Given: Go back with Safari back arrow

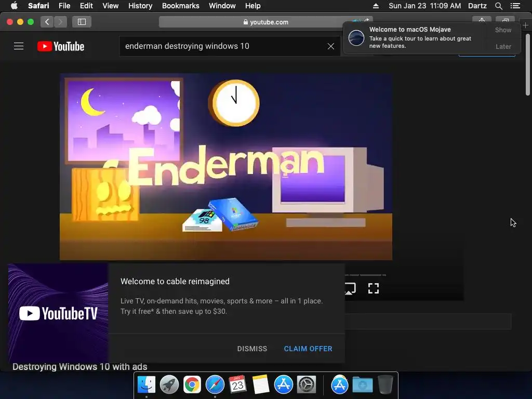Looking at the screenshot, I should pyautogui.click(x=47, y=22).
